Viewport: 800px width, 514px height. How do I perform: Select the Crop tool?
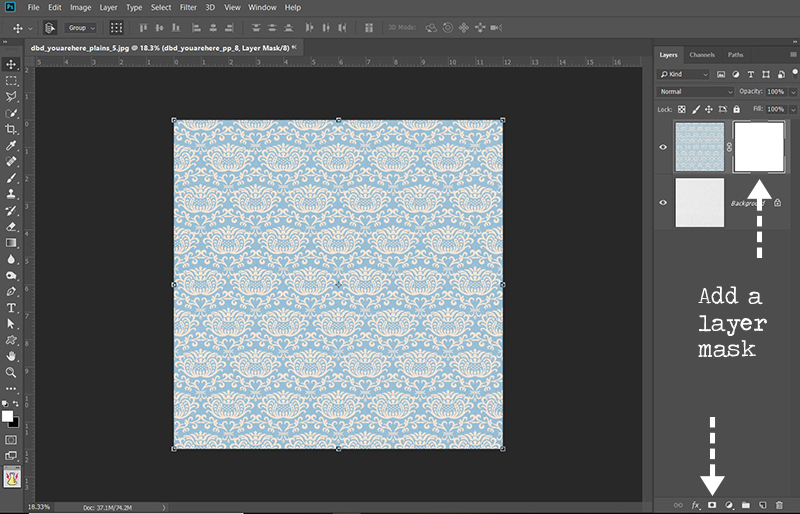11,129
